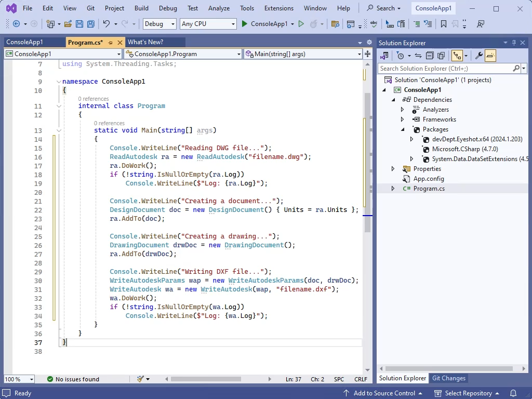Open a file with the folder icon
The height and width of the screenshot is (399, 532).
click(68, 24)
